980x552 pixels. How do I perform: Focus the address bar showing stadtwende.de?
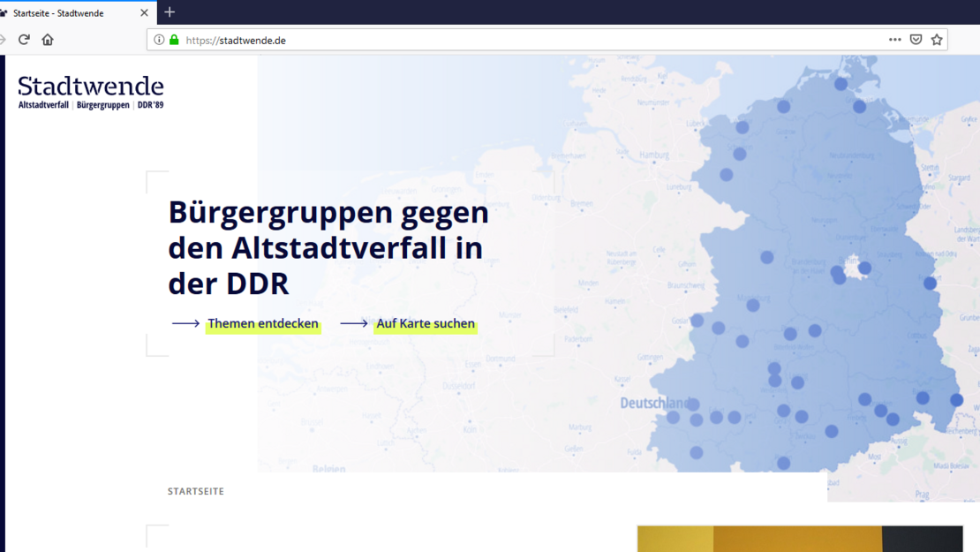(x=530, y=40)
